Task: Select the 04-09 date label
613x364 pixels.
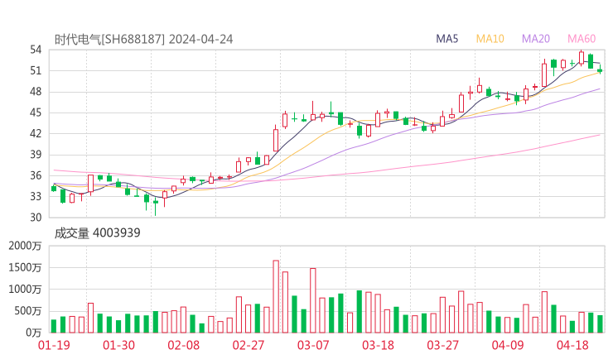Action: click(x=508, y=345)
